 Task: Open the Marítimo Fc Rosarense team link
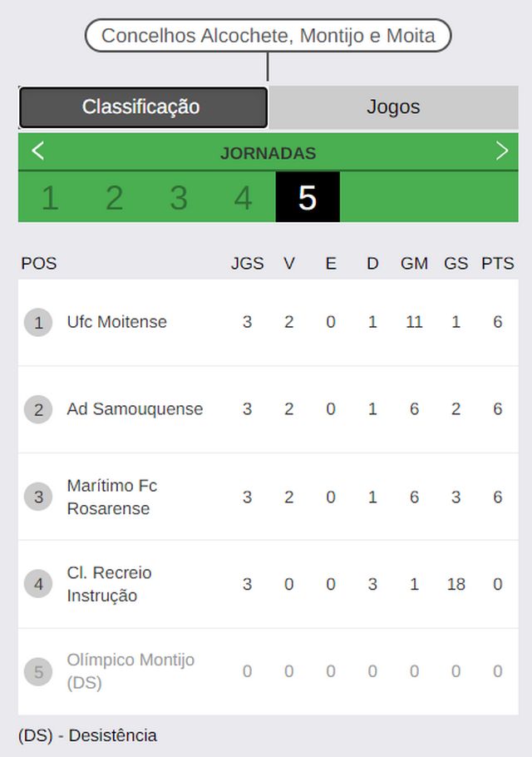tap(112, 497)
